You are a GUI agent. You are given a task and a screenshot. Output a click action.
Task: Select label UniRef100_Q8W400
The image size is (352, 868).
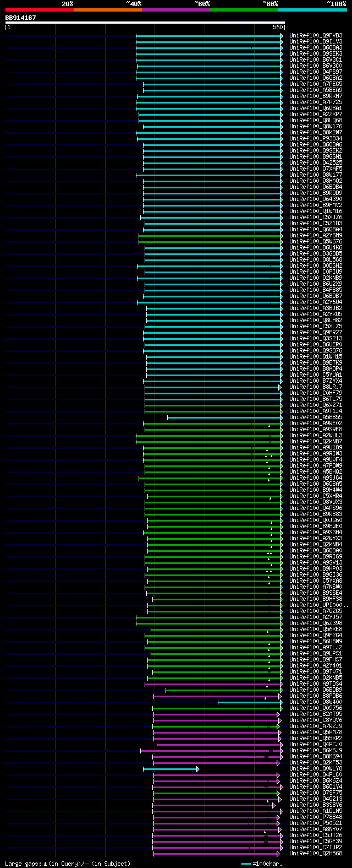(x=316, y=702)
